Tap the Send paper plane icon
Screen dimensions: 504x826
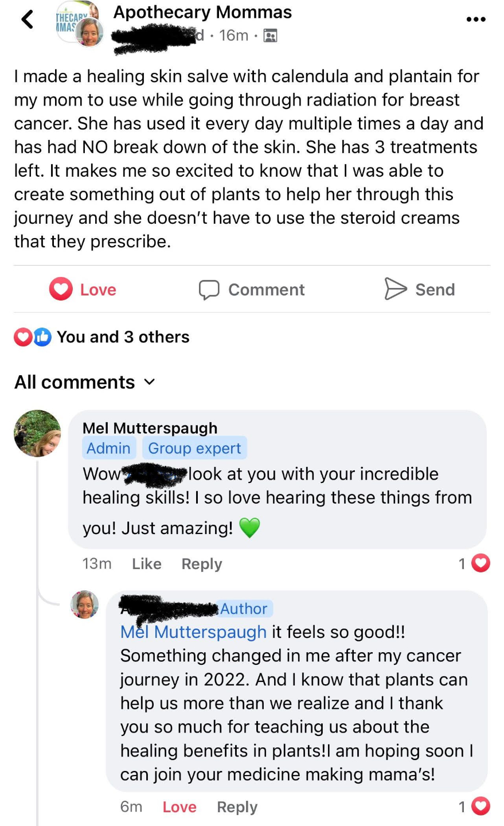click(395, 289)
